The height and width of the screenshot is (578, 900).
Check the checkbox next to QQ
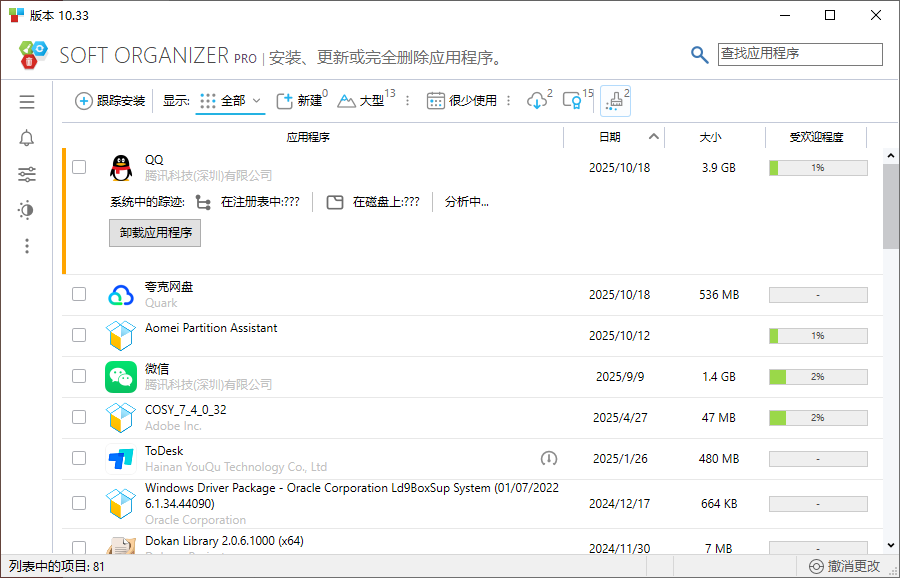pyautogui.click(x=79, y=168)
